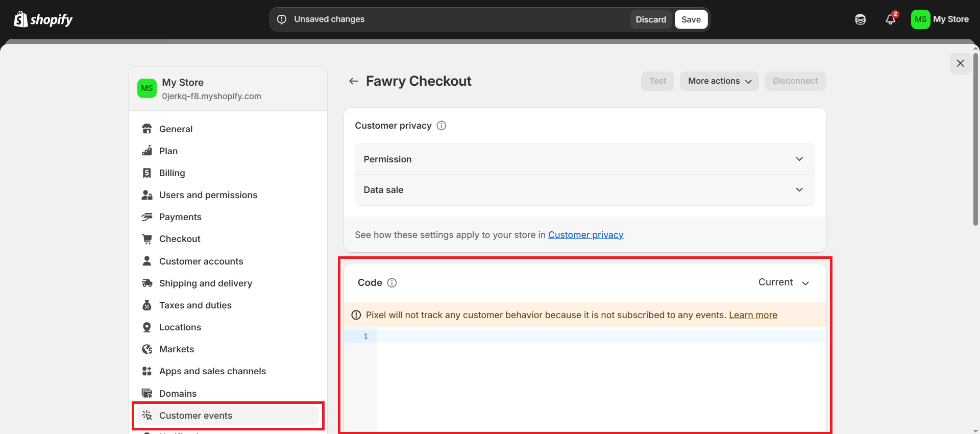Discard unsaved changes
The image size is (980, 434).
pyautogui.click(x=651, y=19)
